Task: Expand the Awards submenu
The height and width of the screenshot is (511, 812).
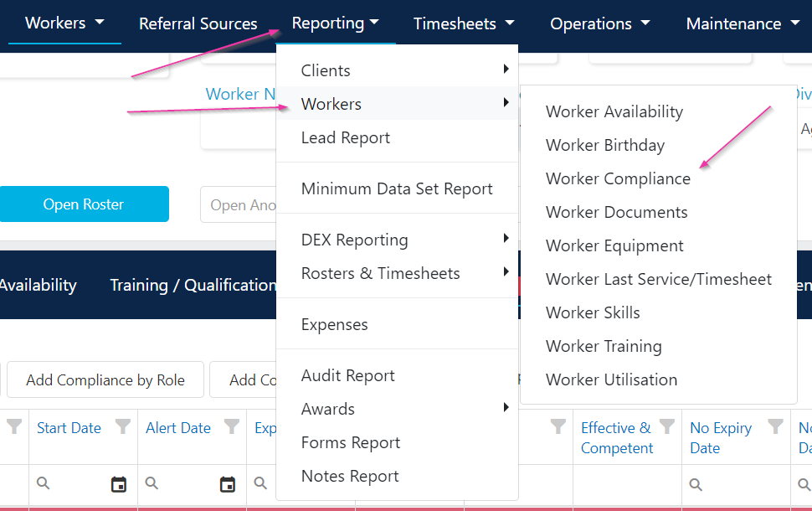Action: click(x=397, y=409)
